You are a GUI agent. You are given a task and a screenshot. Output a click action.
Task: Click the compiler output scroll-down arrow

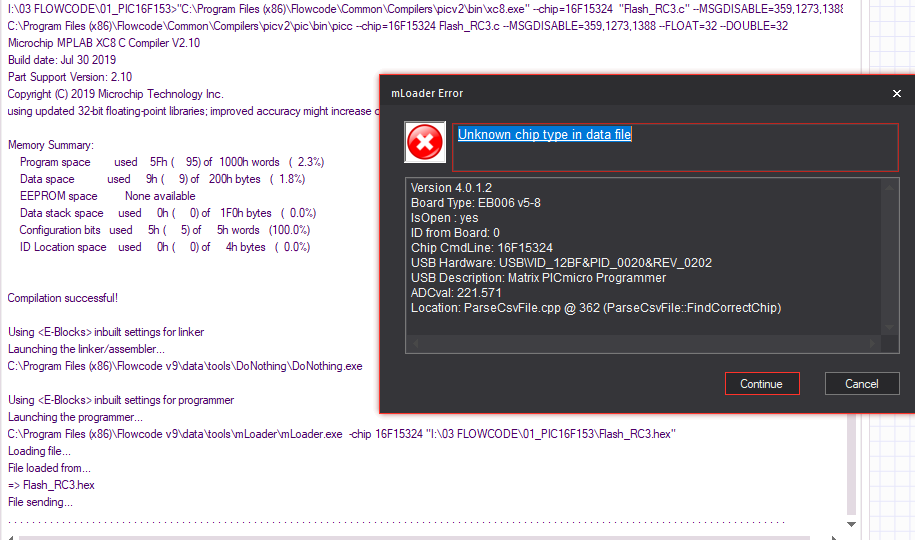(851, 524)
